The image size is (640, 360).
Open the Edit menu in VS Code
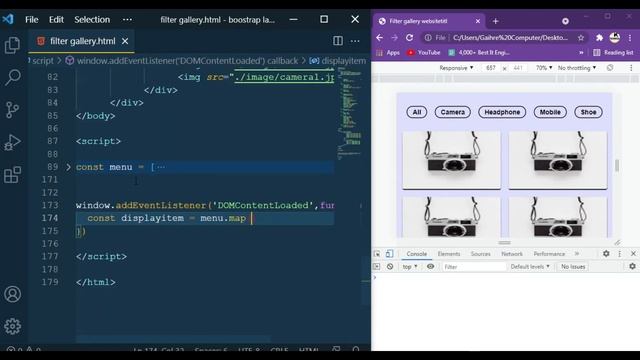56,20
